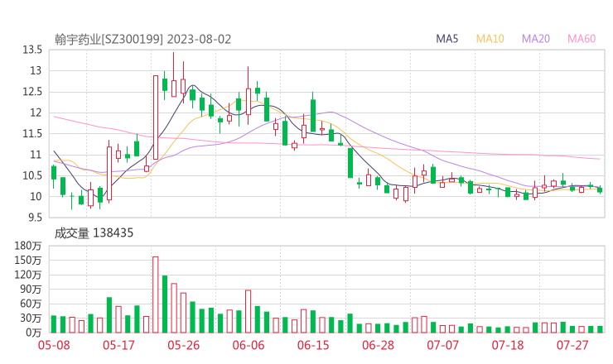Image resolution: width=613 pixels, height=364 pixels.
Task: Toggle the MA5 legend entry
Action: click(x=446, y=39)
